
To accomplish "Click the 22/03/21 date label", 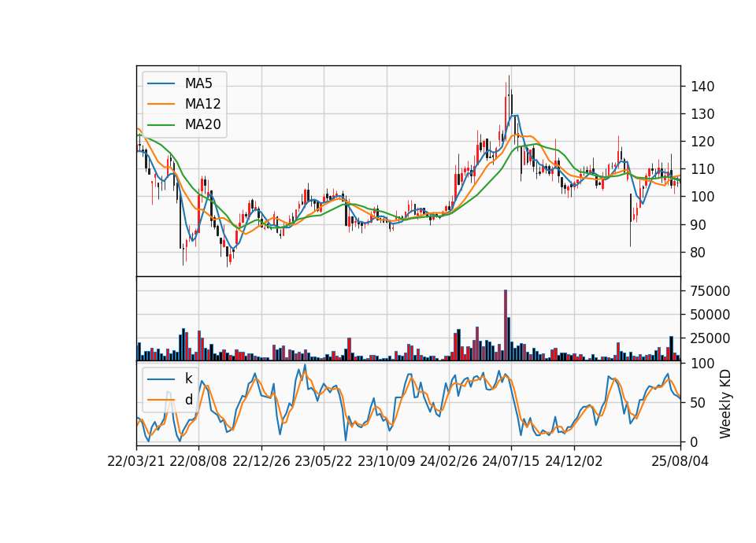I will coord(136,461).
